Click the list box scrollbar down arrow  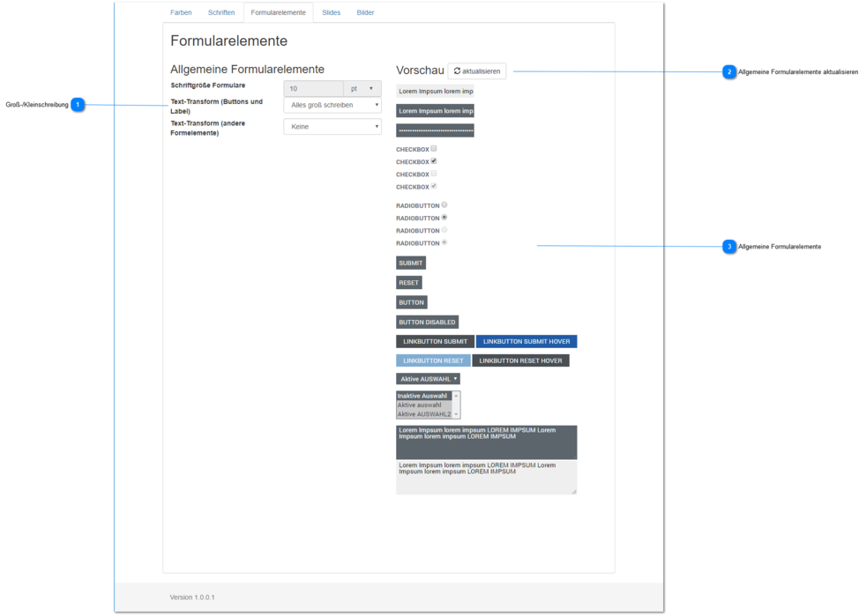(456, 414)
